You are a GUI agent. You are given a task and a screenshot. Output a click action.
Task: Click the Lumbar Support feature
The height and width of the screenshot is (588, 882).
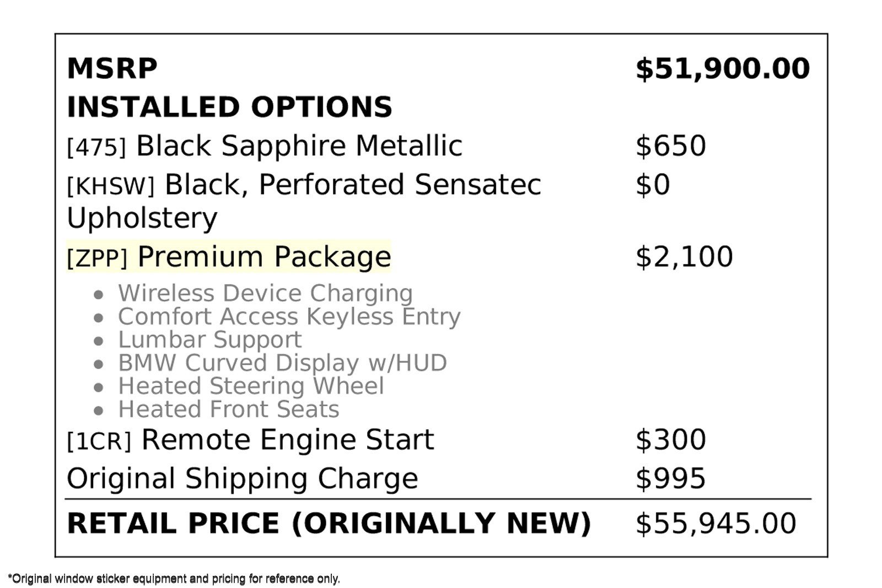click(209, 340)
